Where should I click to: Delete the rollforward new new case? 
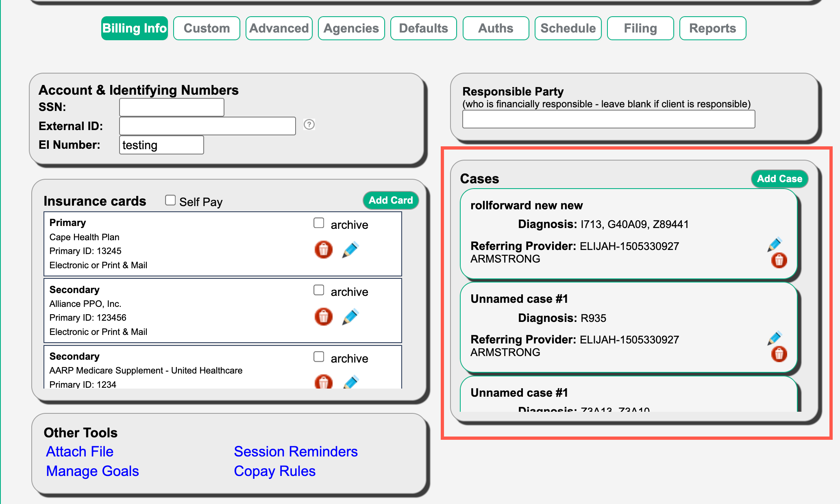tap(779, 260)
